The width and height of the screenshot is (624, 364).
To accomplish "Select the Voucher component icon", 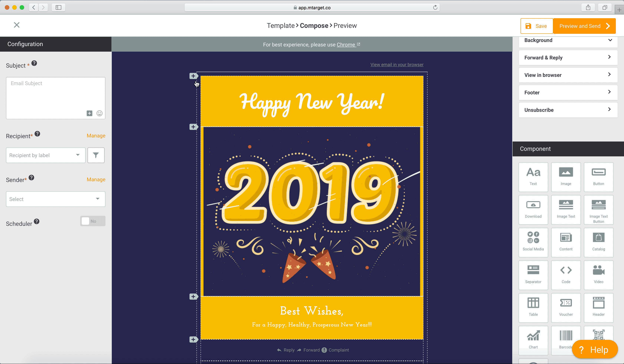I will (565, 307).
